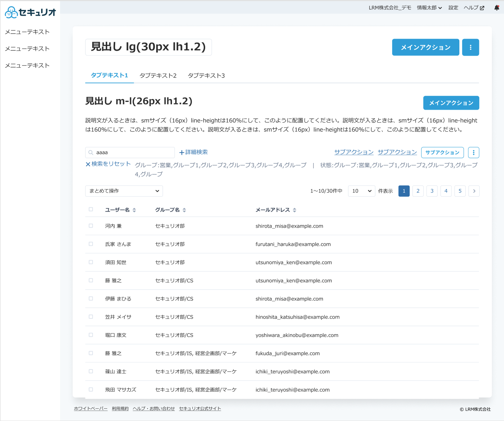Open セキュリオ公式サイト footer link
The width and height of the screenshot is (504, 421).
click(x=200, y=409)
